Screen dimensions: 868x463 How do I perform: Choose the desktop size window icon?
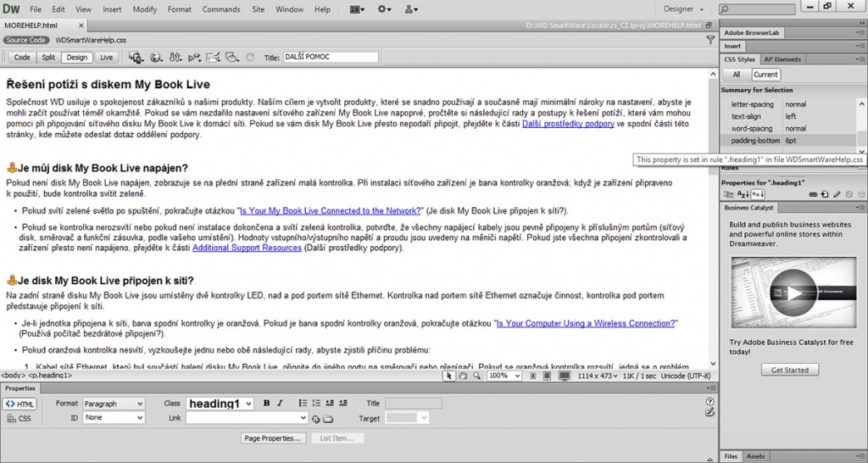point(565,376)
